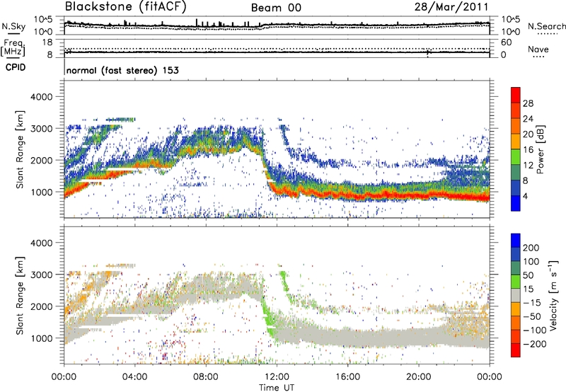This screenshot has height=392, width=566.
Task: Click "normal (fast stereo) 153" text
Action: tap(122, 70)
